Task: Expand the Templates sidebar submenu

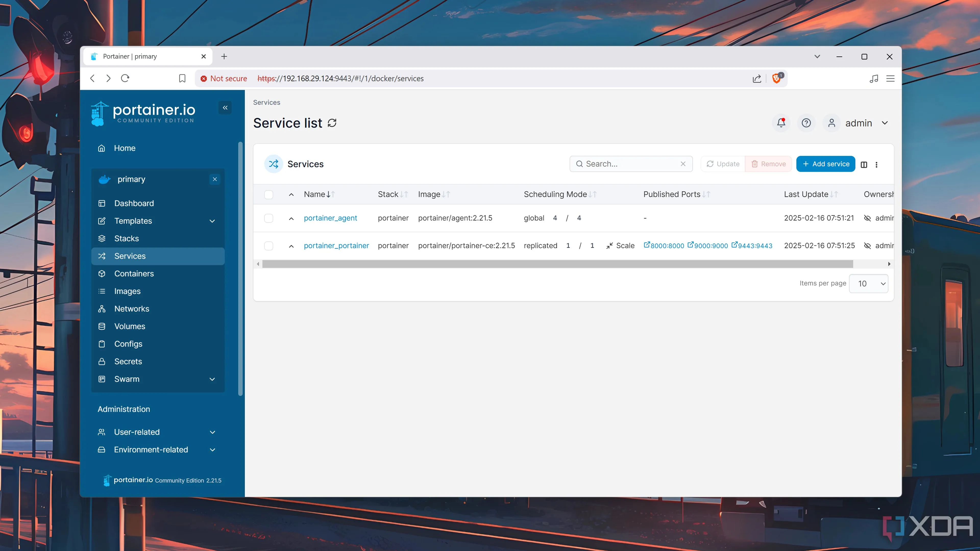Action: pos(212,221)
